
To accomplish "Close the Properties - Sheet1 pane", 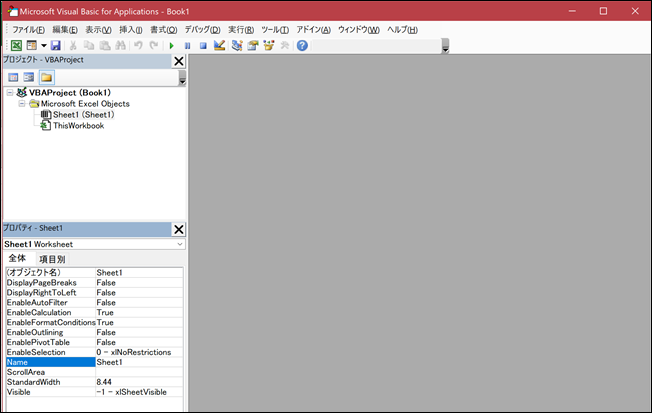I will [x=179, y=229].
